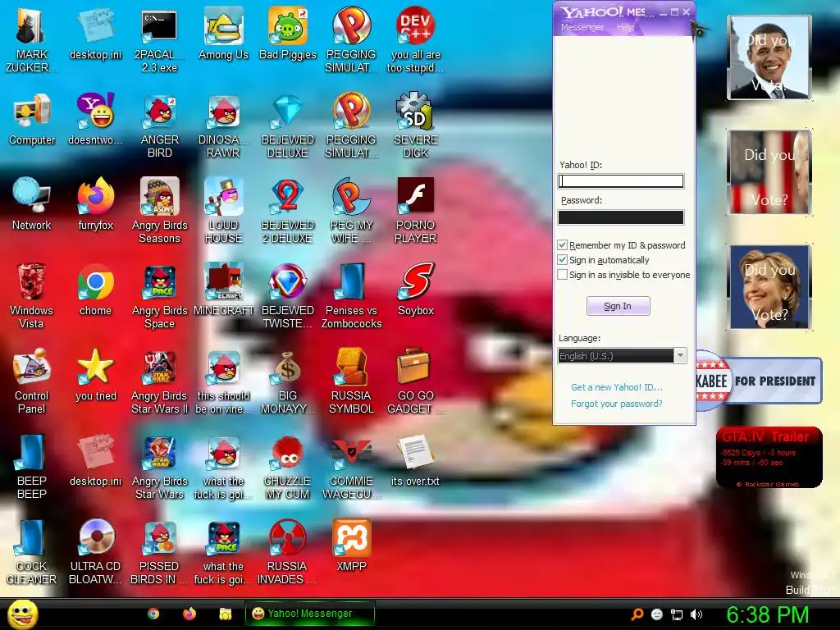Toggle Remember my ID & password checkbox
The width and height of the screenshot is (840, 630).
click(563, 245)
